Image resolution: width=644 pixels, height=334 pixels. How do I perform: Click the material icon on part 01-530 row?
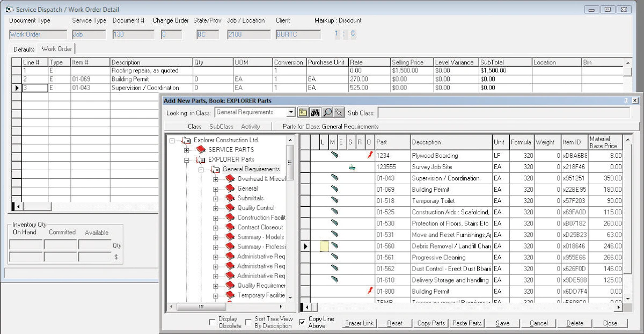coord(334,223)
